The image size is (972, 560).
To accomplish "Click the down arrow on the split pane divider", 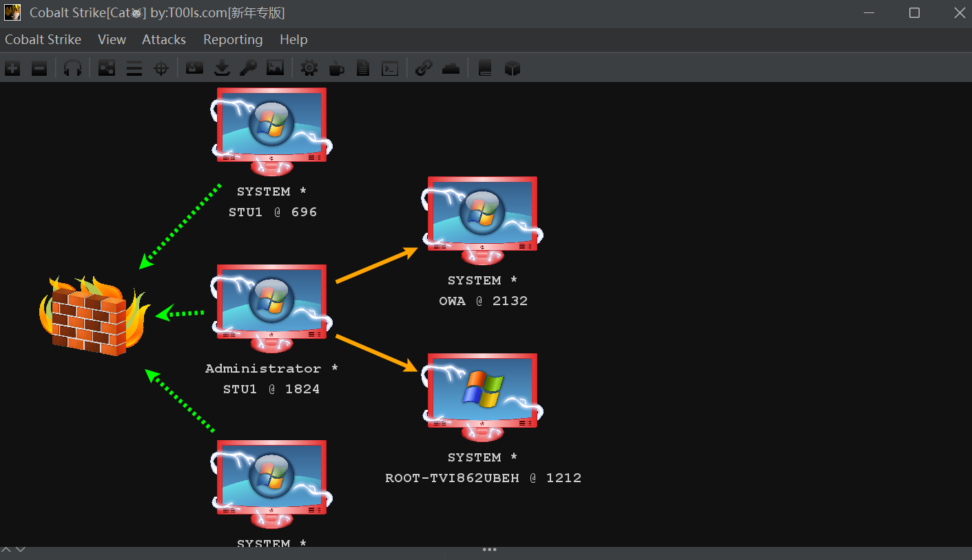I will pyautogui.click(x=21, y=549).
